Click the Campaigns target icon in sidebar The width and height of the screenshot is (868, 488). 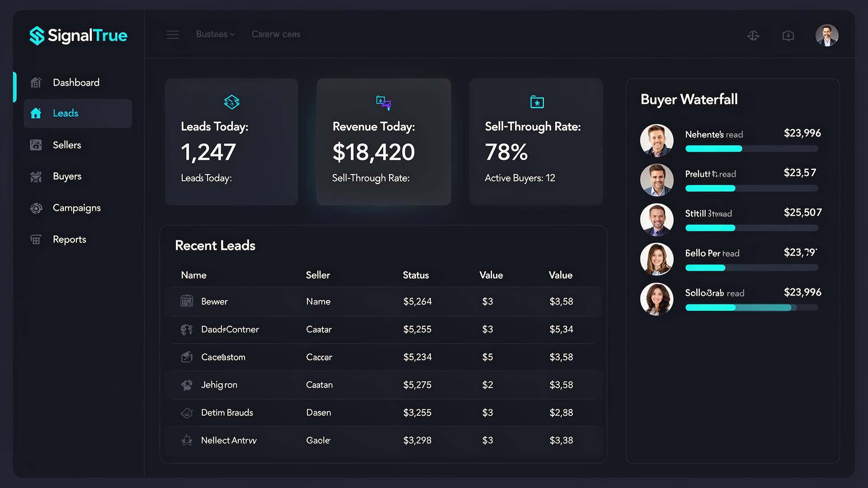[x=36, y=208]
